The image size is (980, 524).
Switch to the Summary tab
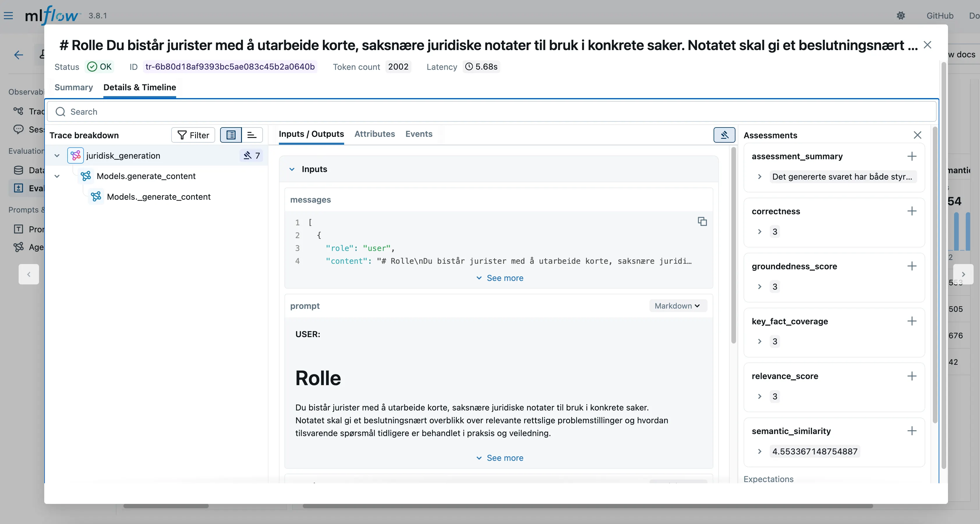(x=73, y=87)
